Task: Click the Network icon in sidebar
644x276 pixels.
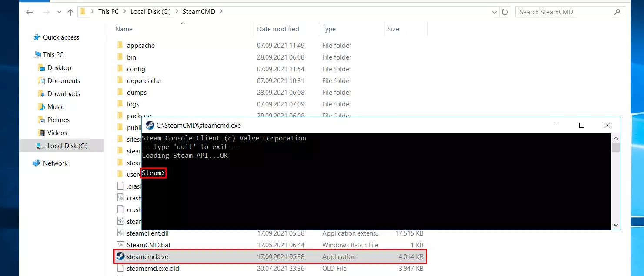Action: pos(37,163)
